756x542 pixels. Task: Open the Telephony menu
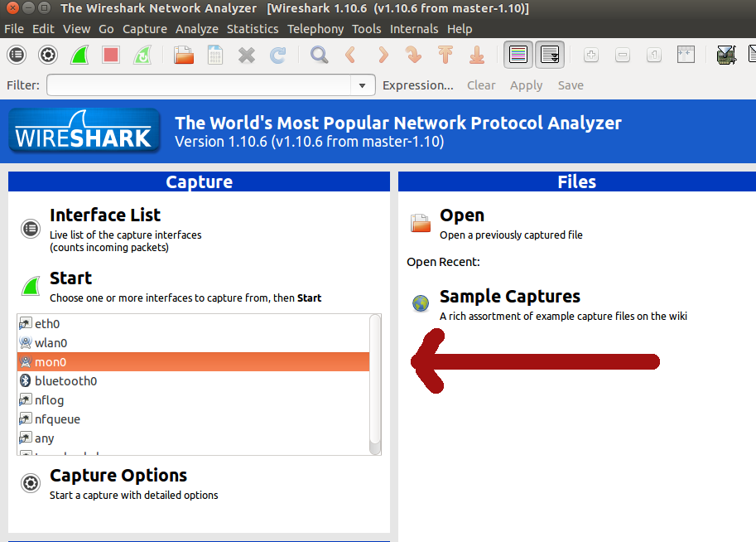(x=315, y=29)
